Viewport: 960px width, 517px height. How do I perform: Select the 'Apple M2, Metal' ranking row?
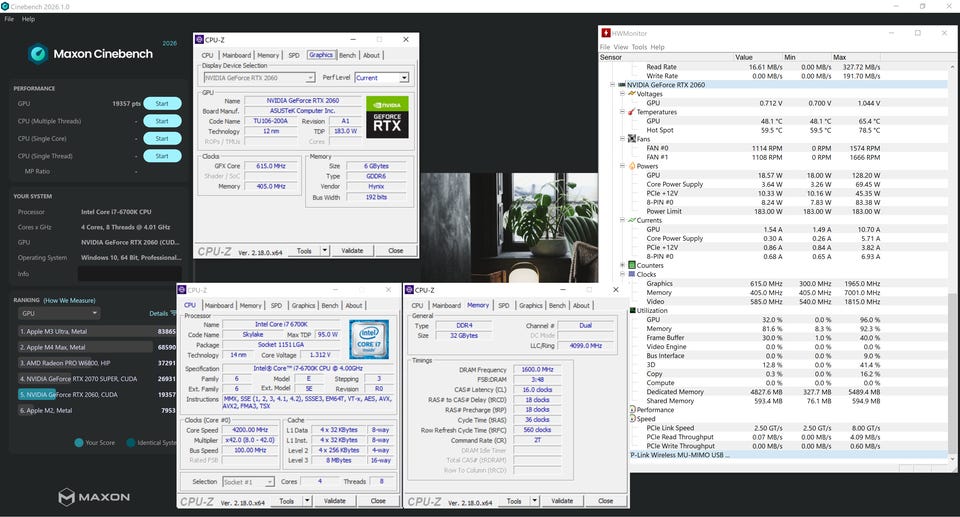tap(97, 410)
